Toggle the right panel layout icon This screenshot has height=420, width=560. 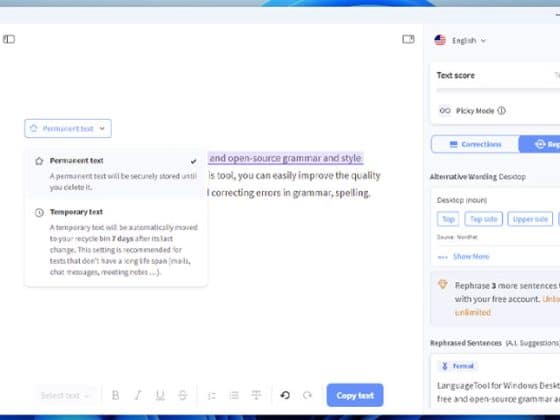coord(408,39)
